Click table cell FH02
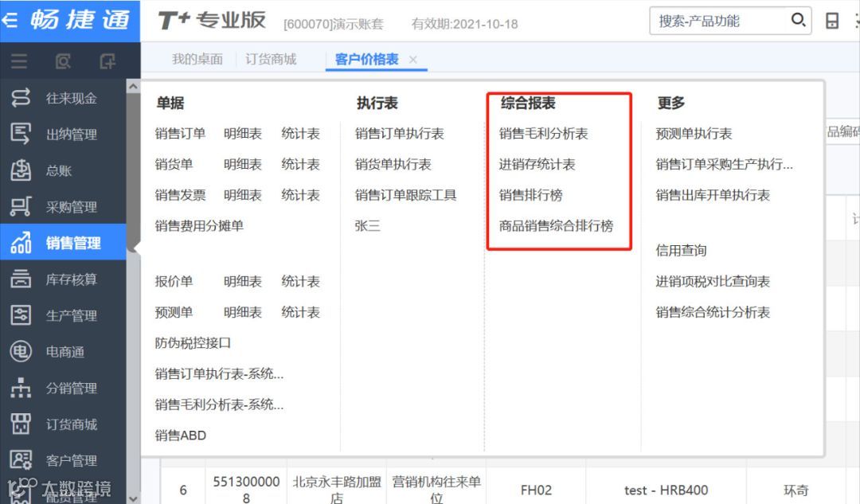860x504 pixels. [536, 490]
